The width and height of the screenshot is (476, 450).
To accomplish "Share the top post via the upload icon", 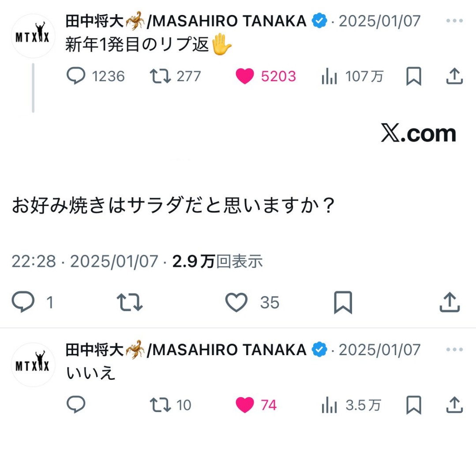I will 454,76.
